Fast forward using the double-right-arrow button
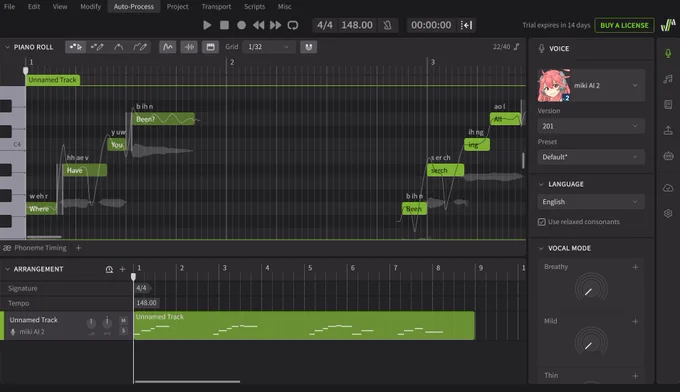 275,25
